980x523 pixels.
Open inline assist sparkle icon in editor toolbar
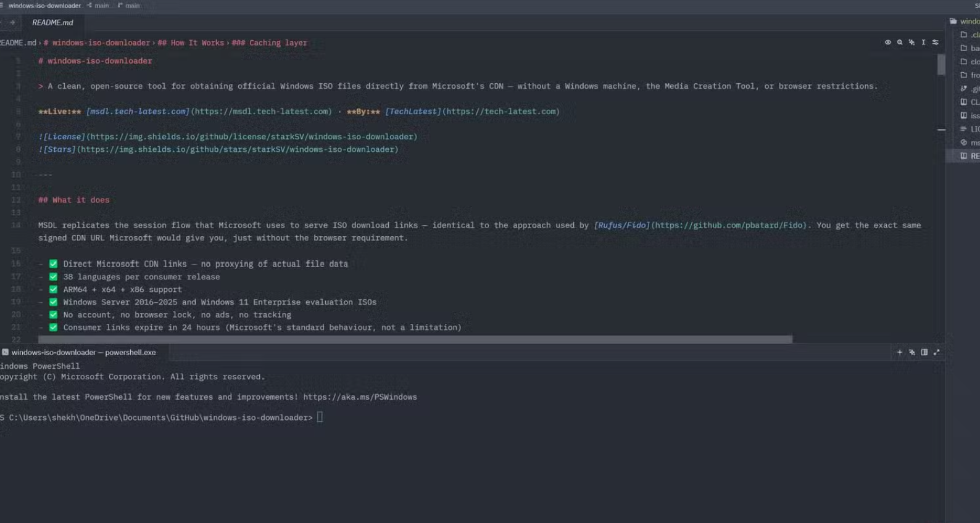coord(911,43)
